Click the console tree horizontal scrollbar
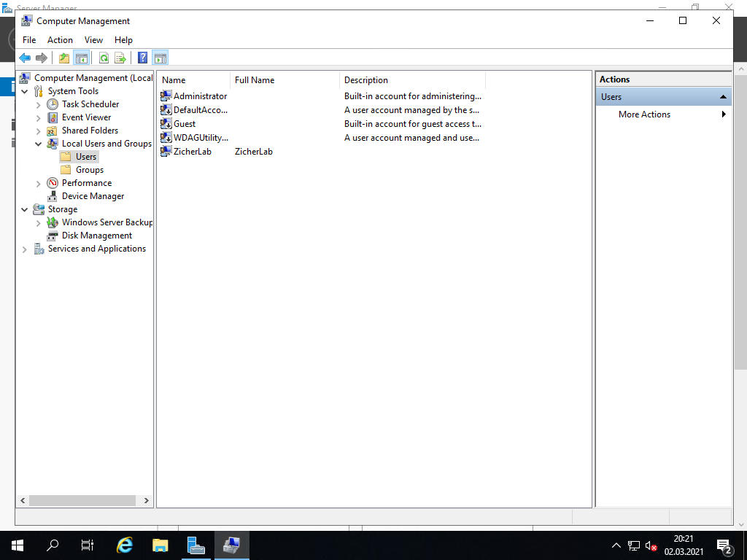This screenshot has width=747, height=560. pos(82,501)
